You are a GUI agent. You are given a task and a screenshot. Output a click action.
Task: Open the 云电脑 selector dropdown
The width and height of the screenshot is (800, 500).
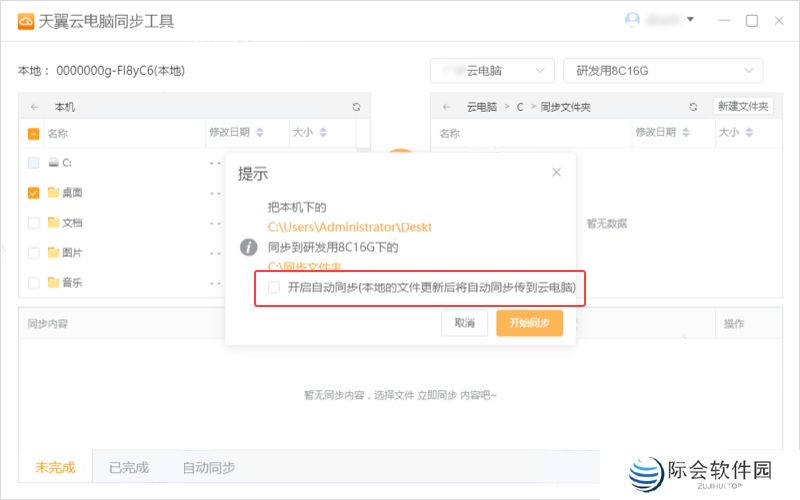pos(492,70)
